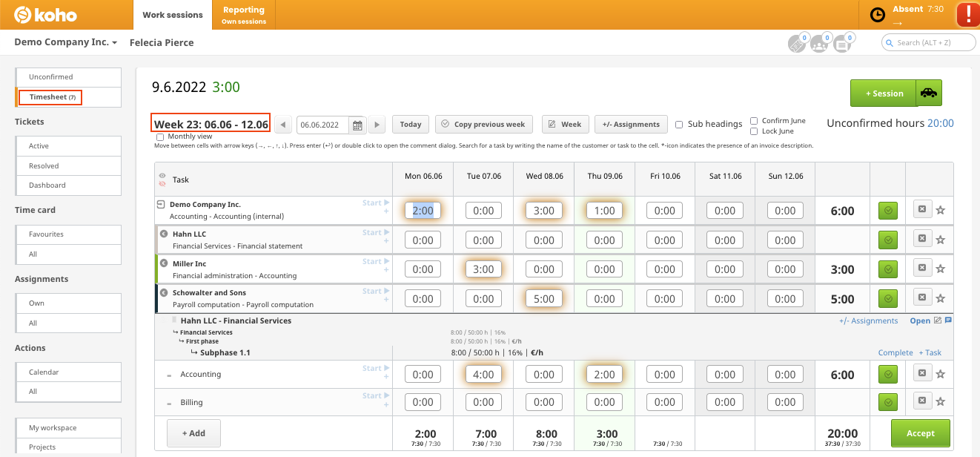Open the calendar date picker icon
The height and width of the screenshot is (457, 980).
[x=357, y=125]
